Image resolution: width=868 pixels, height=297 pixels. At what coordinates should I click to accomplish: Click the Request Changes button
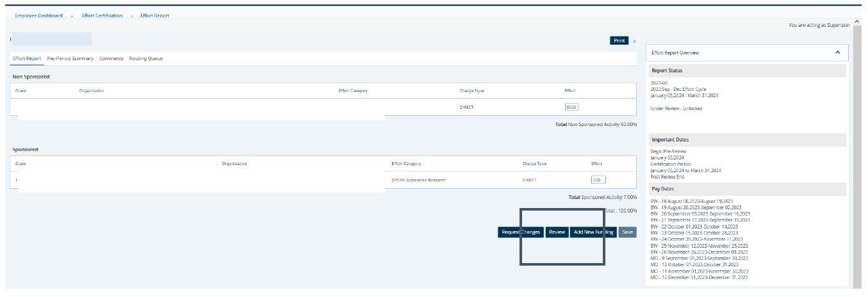521,232
